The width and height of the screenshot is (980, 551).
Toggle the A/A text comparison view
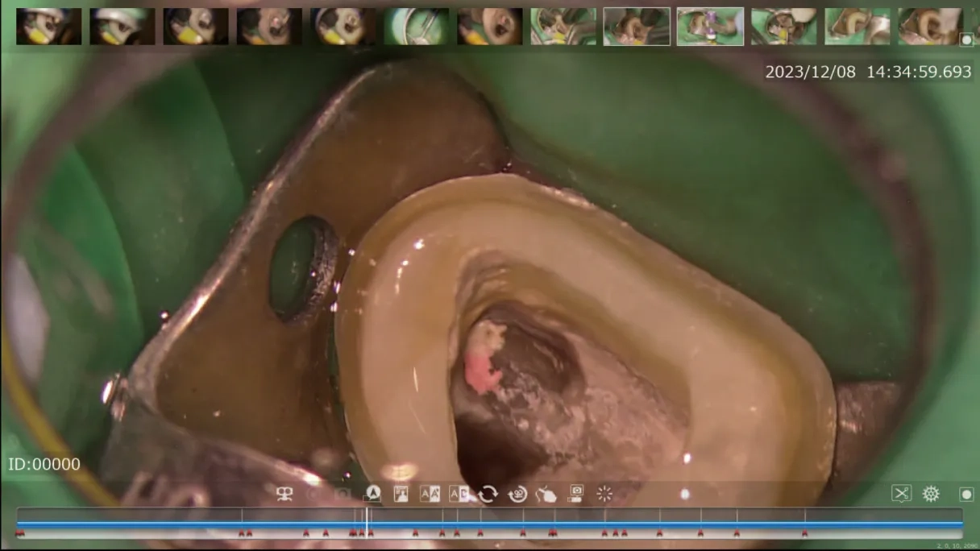pos(430,494)
